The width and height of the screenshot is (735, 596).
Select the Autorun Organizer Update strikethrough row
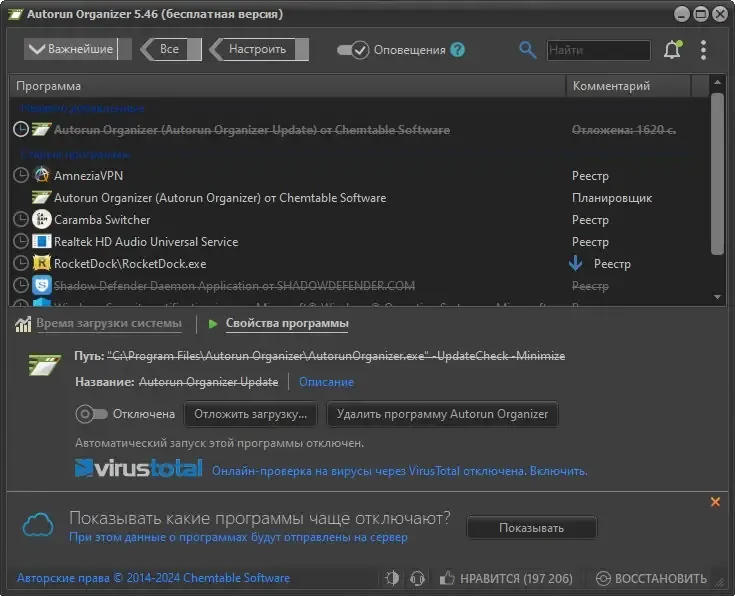359,129
